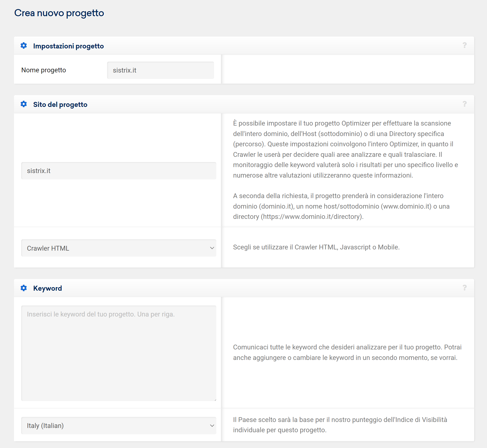Click into the keyword entry textarea
This screenshot has height=448, width=487.
coord(119,353)
